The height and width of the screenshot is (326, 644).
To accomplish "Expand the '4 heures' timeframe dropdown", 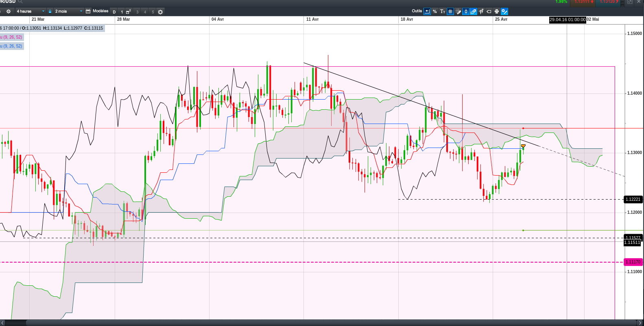I will (31, 11).
